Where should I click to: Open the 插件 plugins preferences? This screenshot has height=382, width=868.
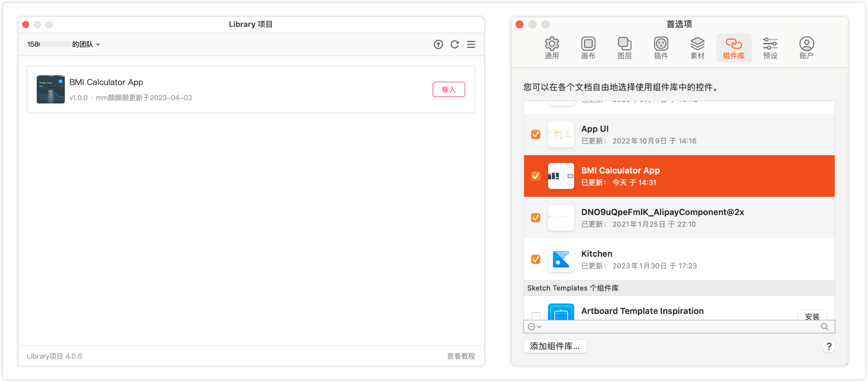[x=661, y=48]
